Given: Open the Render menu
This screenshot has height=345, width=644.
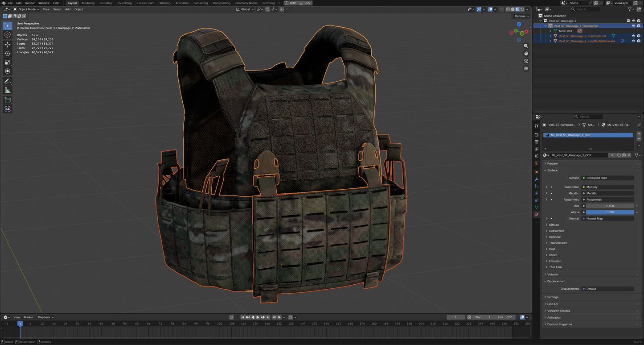Looking at the screenshot, I should [30, 3].
